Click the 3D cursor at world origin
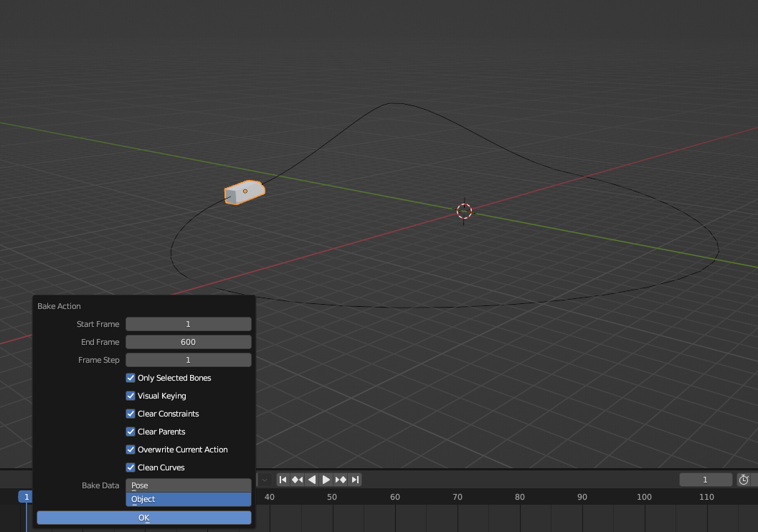Viewport: 758px width, 532px height. (x=464, y=212)
